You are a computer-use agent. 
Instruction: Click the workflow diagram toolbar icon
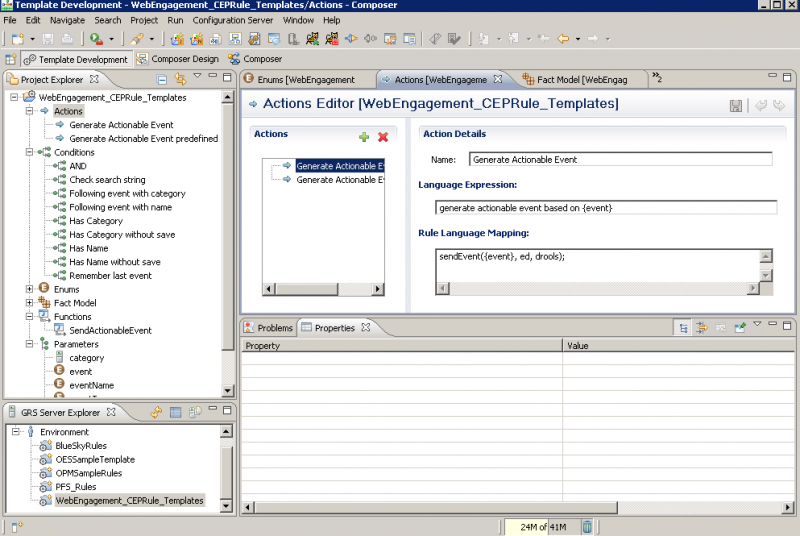pos(235,39)
